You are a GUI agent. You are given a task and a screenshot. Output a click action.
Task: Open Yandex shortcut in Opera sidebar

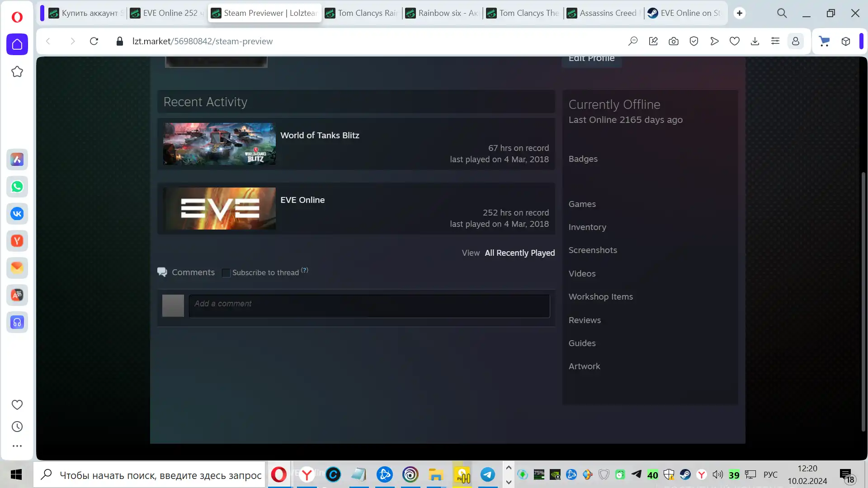click(17, 240)
